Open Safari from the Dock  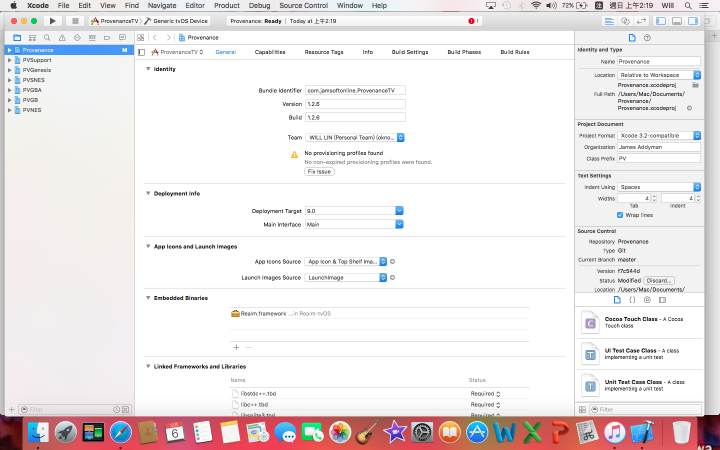[x=120, y=433]
